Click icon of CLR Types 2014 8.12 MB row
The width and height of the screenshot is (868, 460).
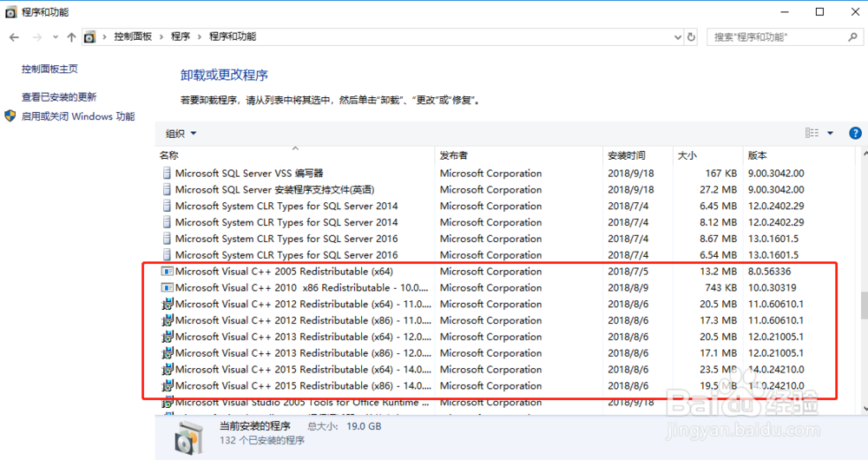[x=167, y=222]
